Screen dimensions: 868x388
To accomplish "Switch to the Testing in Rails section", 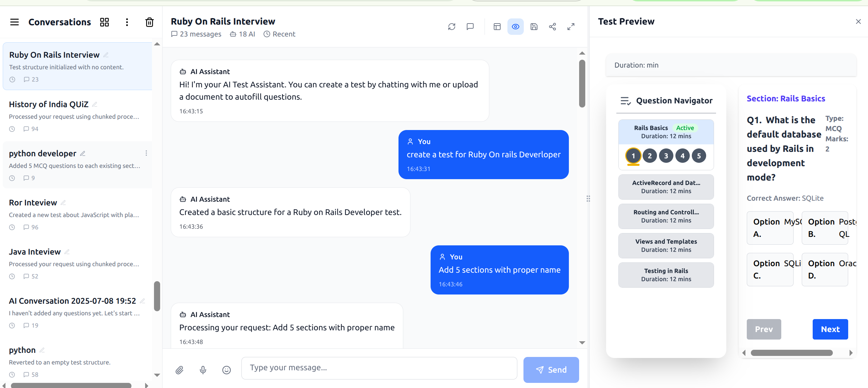I will 666,275.
